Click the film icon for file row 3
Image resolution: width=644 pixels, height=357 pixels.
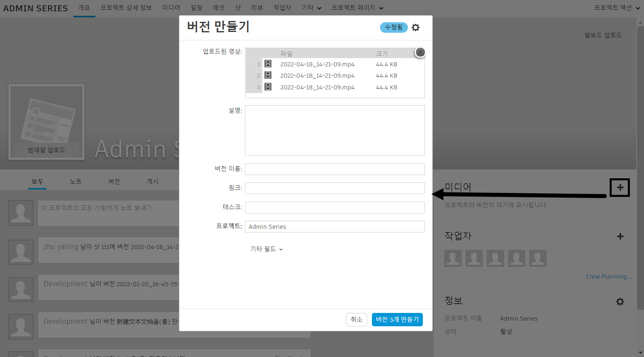pyautogui.click(x=268, y=87)
